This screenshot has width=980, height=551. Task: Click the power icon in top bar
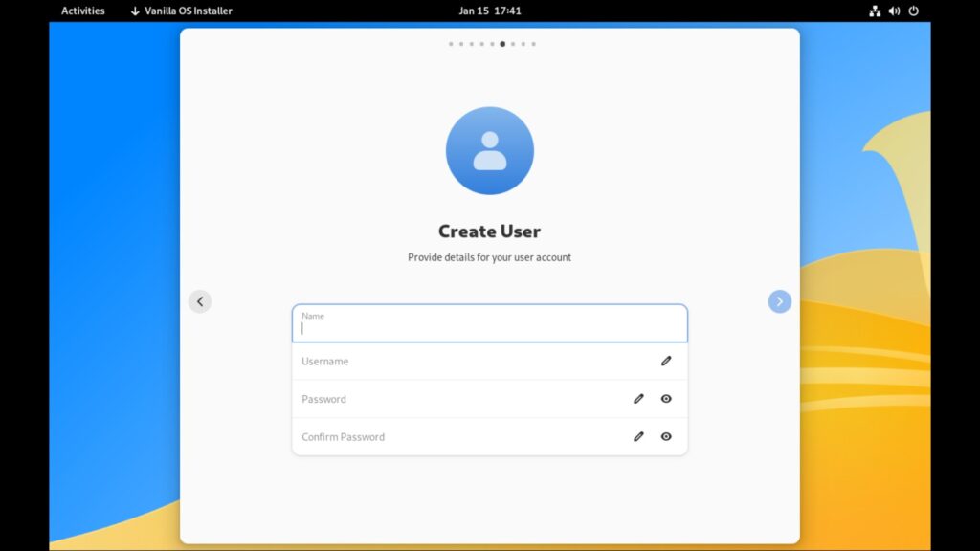[914, 11]
